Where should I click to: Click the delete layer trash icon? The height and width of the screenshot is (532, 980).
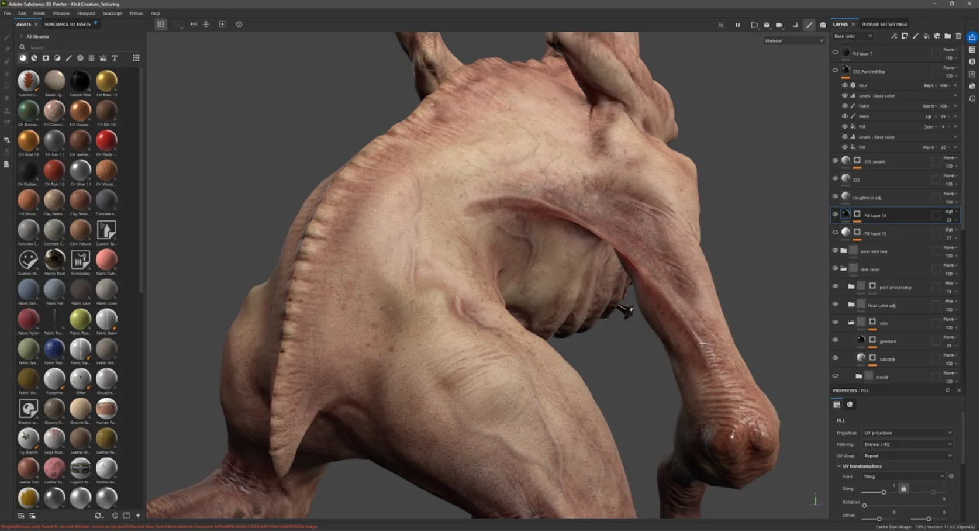point(958,36)
